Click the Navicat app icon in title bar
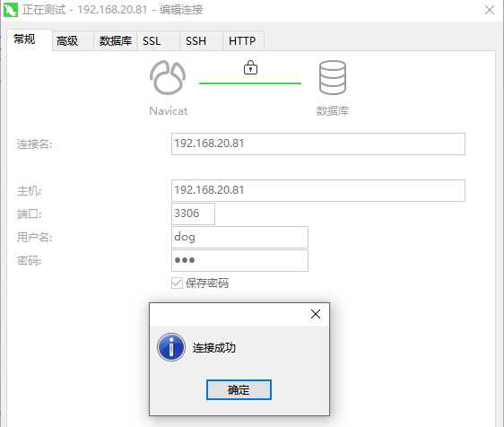The height and width of the screenshot is (427, 504). pyautogui.click(x=11, y=10)
